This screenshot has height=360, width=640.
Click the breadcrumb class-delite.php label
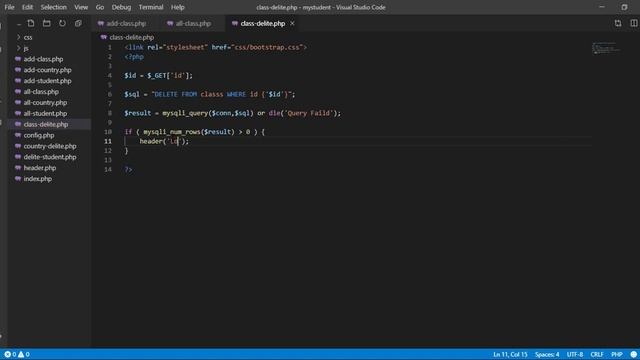tap(131, 37)
